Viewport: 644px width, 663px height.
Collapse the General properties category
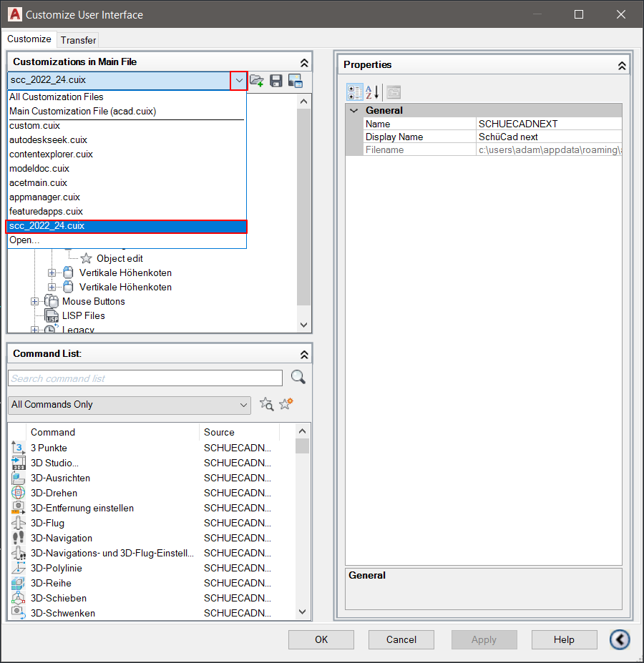coord(353,111)
